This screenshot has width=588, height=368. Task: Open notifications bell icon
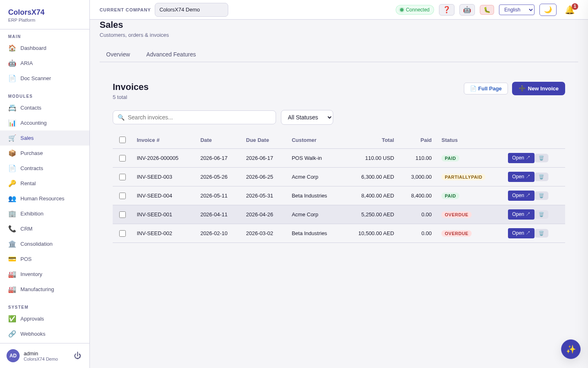570,9
